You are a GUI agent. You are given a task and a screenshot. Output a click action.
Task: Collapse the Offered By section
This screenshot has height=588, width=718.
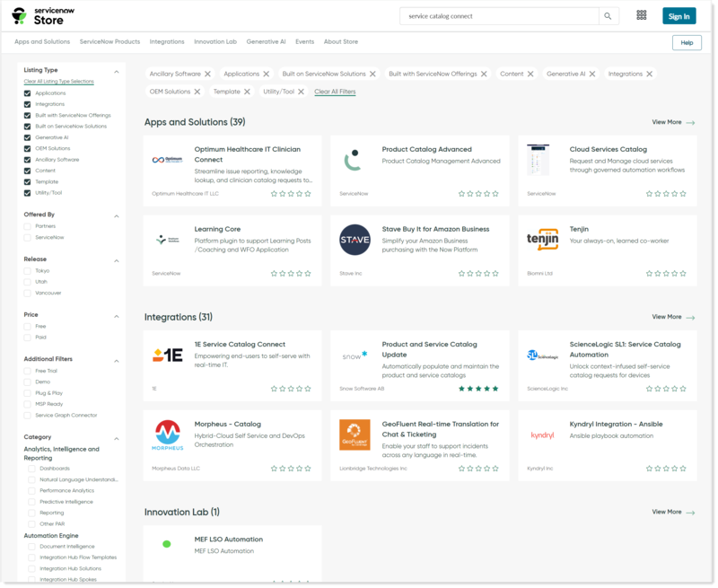[x=117, y=216]
